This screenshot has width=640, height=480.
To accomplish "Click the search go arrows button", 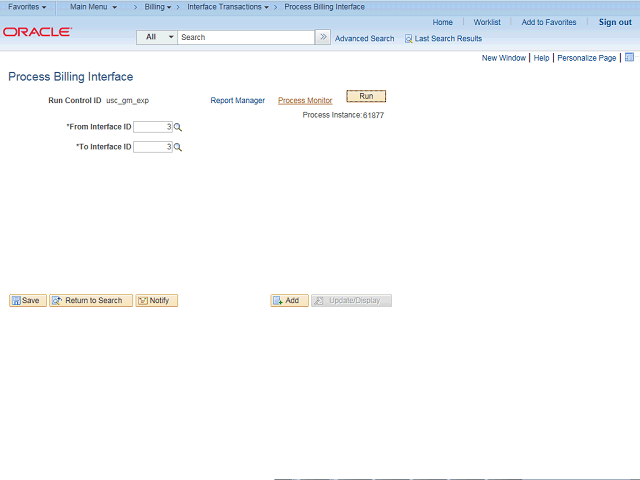I will click(x=323, y=37).
